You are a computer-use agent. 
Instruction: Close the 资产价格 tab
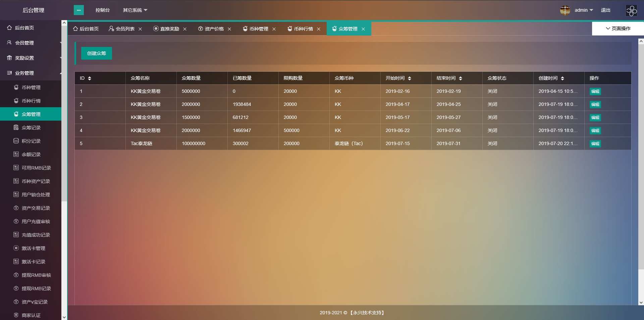point(229,29)
